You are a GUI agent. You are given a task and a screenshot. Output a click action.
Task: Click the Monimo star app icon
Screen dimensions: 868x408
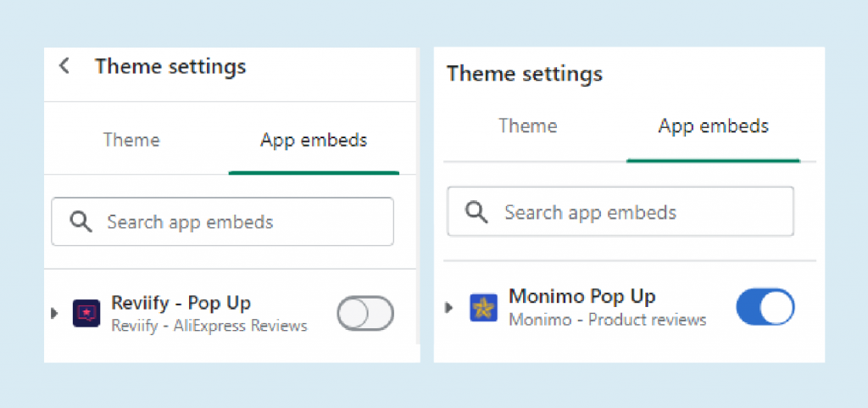(483, 307)
